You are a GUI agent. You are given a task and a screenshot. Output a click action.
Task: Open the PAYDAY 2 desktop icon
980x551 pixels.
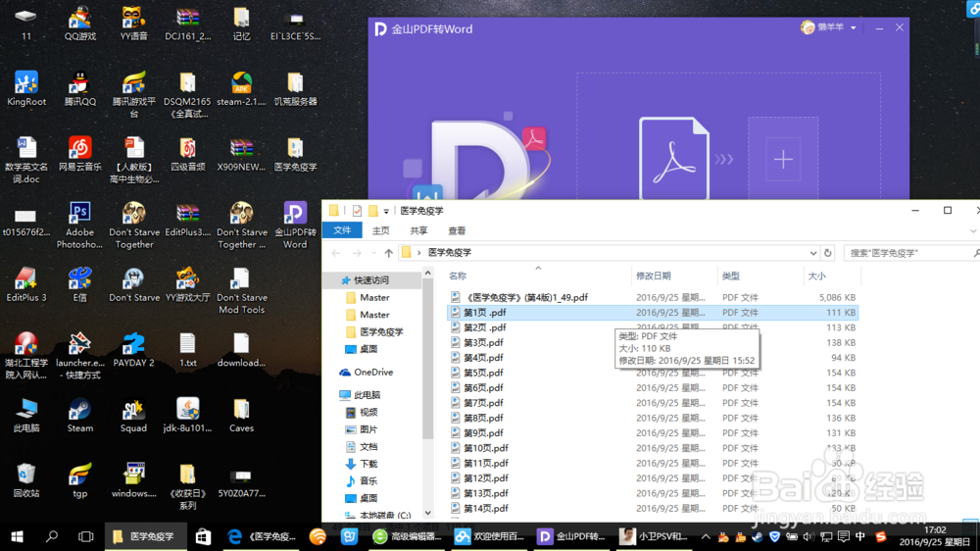(x=133, y=350)
